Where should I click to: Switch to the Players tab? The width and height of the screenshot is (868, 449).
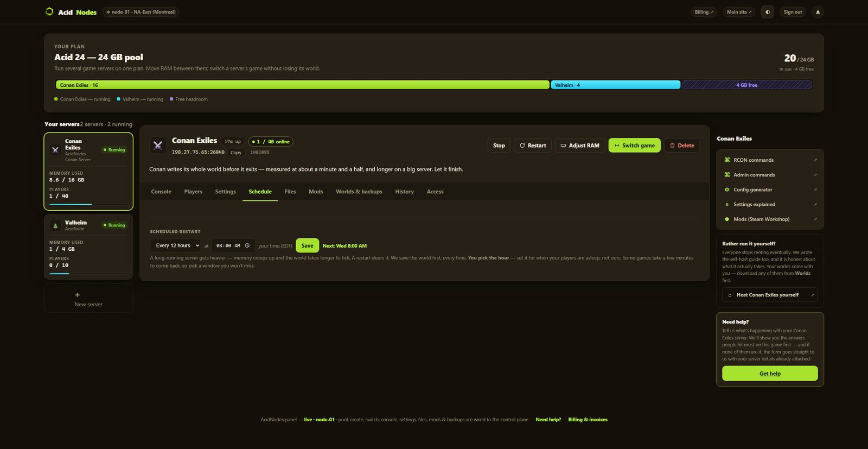(x=193, y=192)
